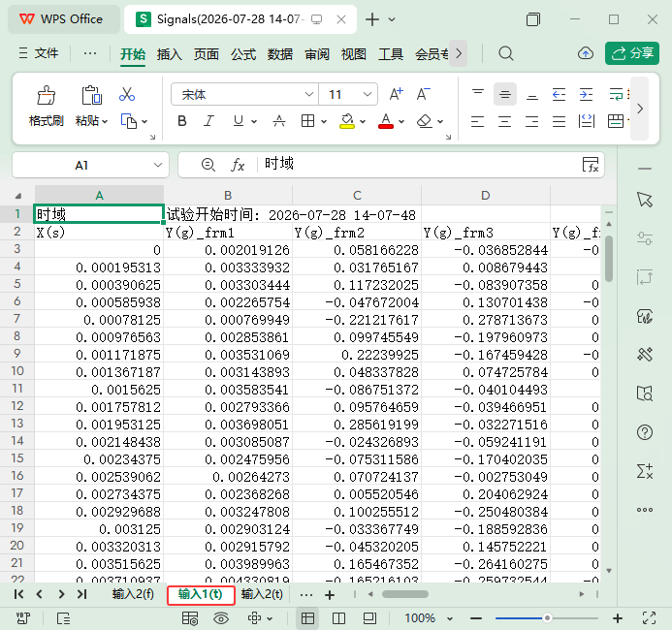Expand paste options dropdown arrow
This screenshot has height=630, width=672.
[105, 122]
